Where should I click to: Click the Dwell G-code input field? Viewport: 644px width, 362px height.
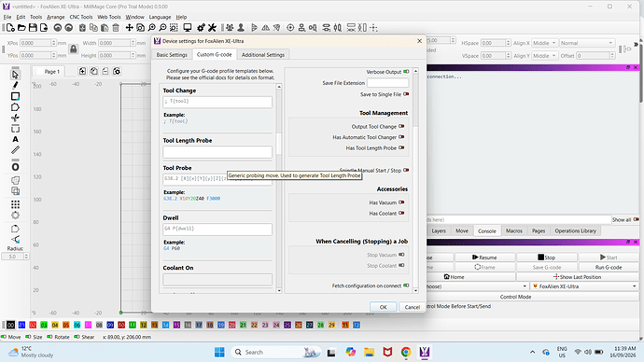point(217,229)
